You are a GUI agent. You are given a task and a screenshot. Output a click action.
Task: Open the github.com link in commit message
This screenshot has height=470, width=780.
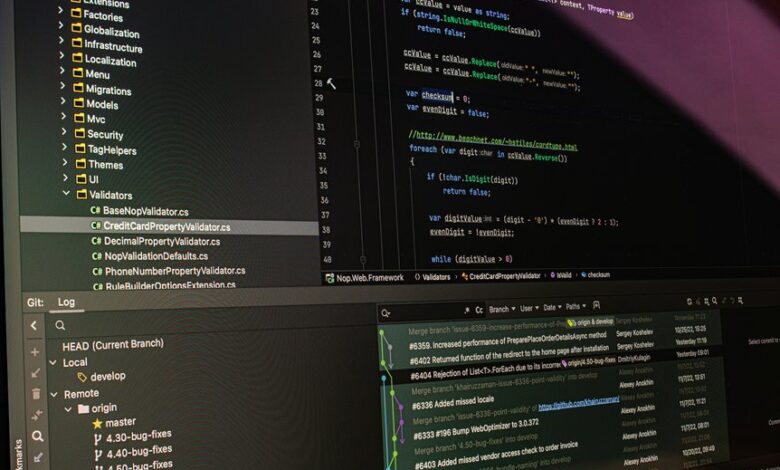click(x=581, y=406)
